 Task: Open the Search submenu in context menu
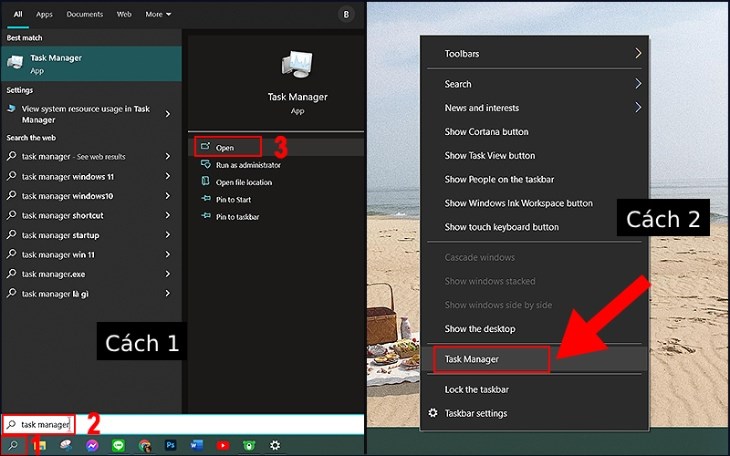point(534,84)
